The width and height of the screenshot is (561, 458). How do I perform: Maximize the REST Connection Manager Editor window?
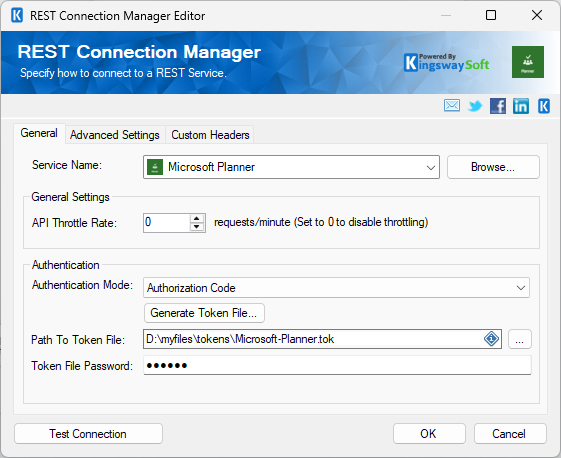[x=491, y=15]
